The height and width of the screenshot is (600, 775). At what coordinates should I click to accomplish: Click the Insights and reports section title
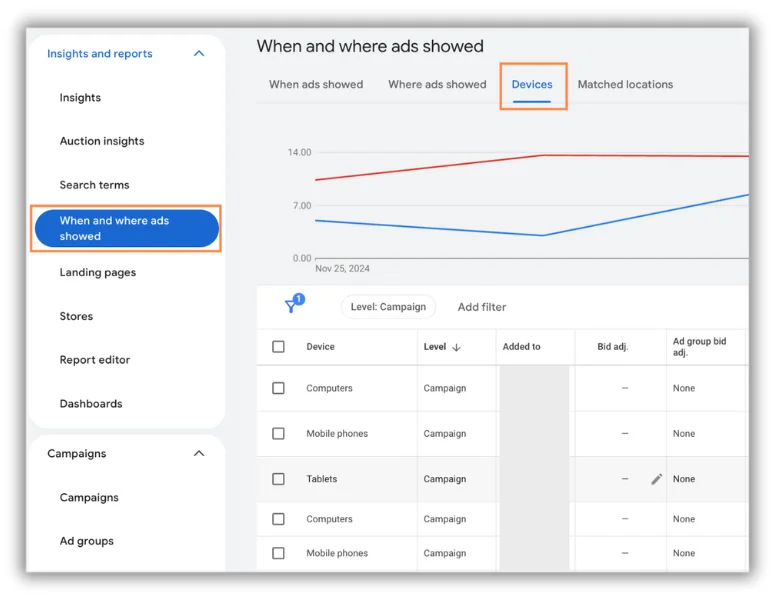click(100, 53)
